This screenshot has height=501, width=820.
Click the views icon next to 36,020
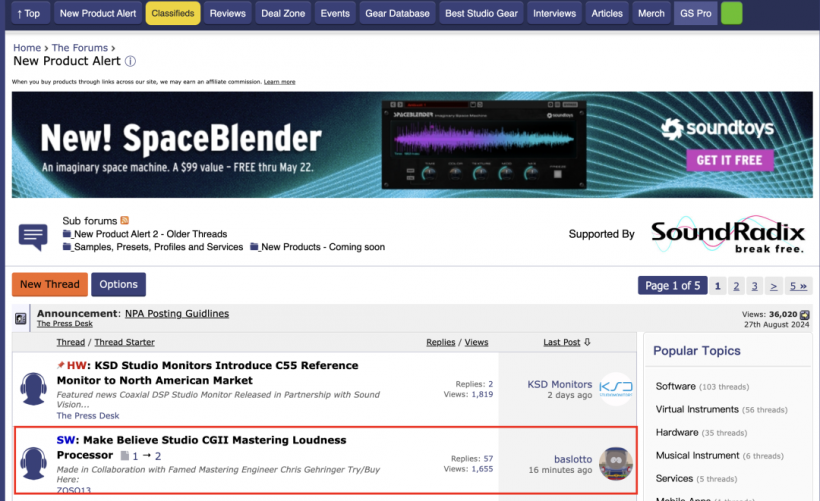(805, 314)
